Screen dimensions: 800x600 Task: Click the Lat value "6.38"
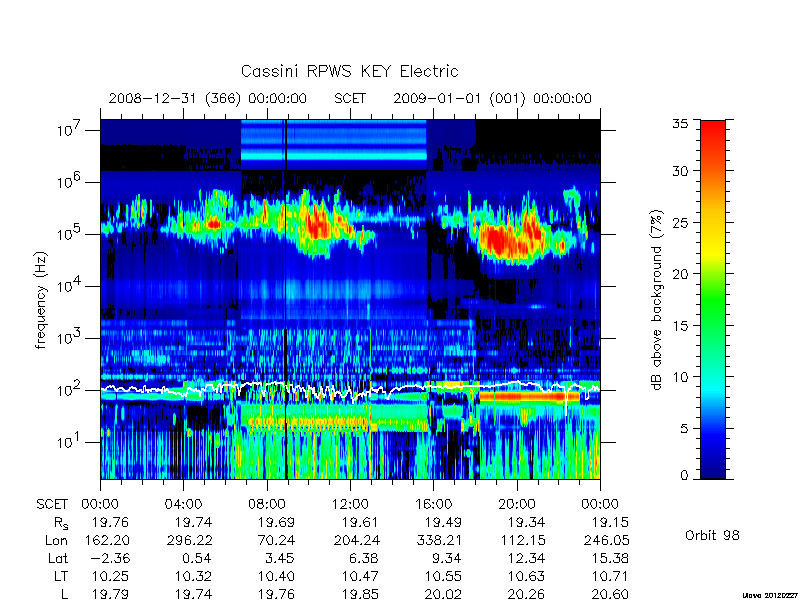pyautogui.click(x=363, y=559)
